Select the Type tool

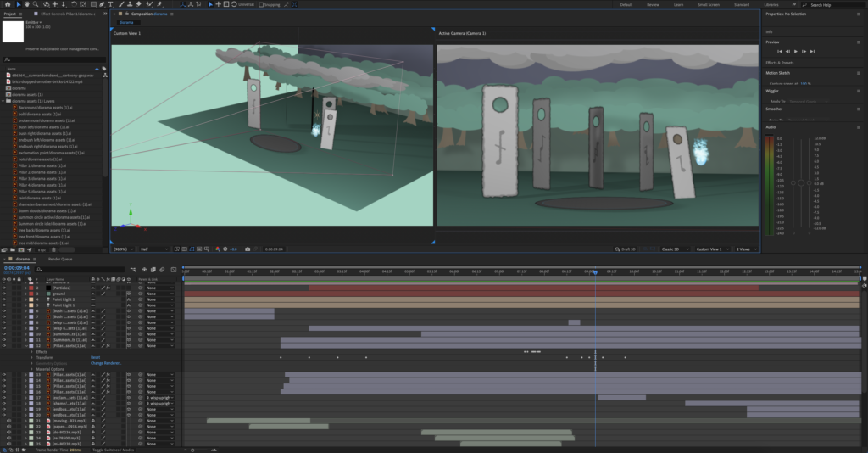(111, 4)
